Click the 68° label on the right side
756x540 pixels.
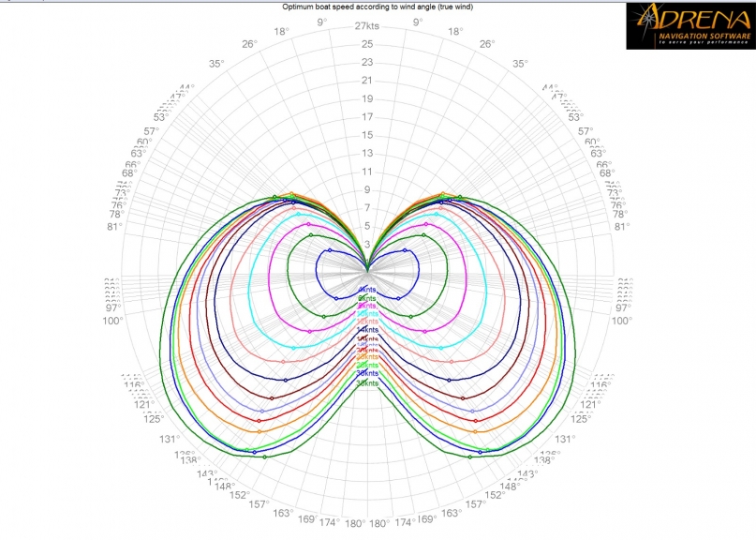[606, 173]
